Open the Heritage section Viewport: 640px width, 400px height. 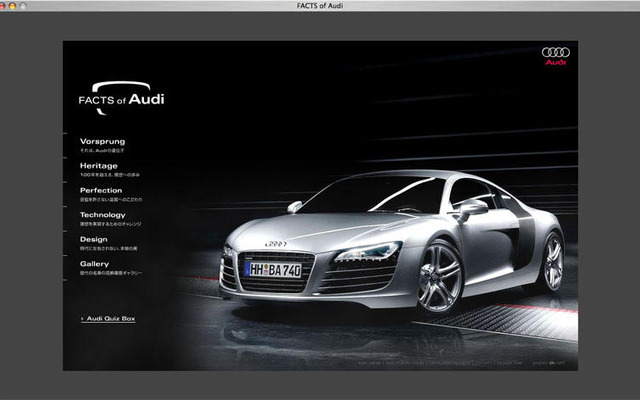tap(99, 166)
